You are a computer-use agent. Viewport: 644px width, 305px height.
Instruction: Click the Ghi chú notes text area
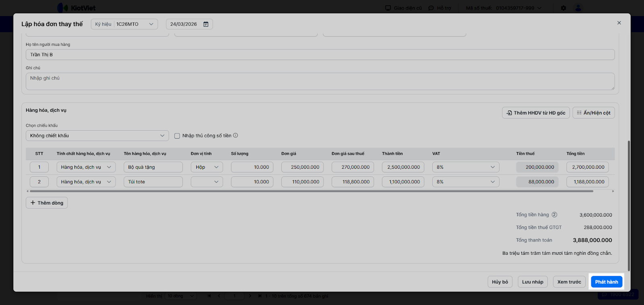click(x=320, y=81)
